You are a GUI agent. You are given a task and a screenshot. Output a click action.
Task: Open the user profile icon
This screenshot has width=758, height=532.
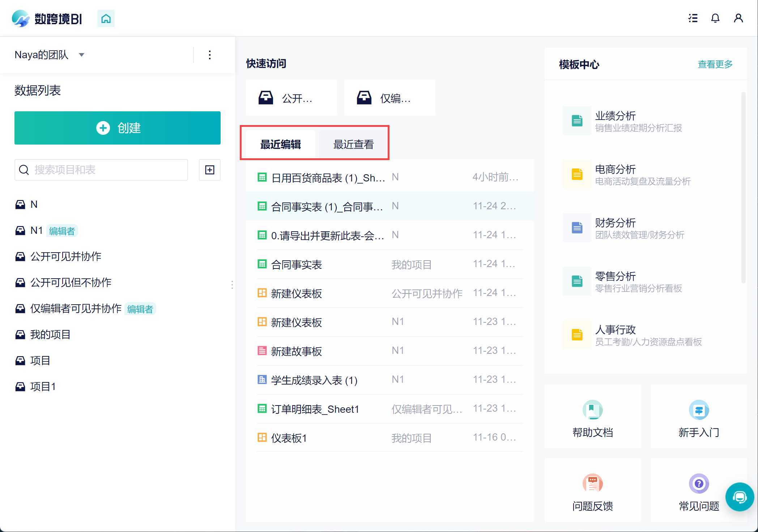pos(738,18)
